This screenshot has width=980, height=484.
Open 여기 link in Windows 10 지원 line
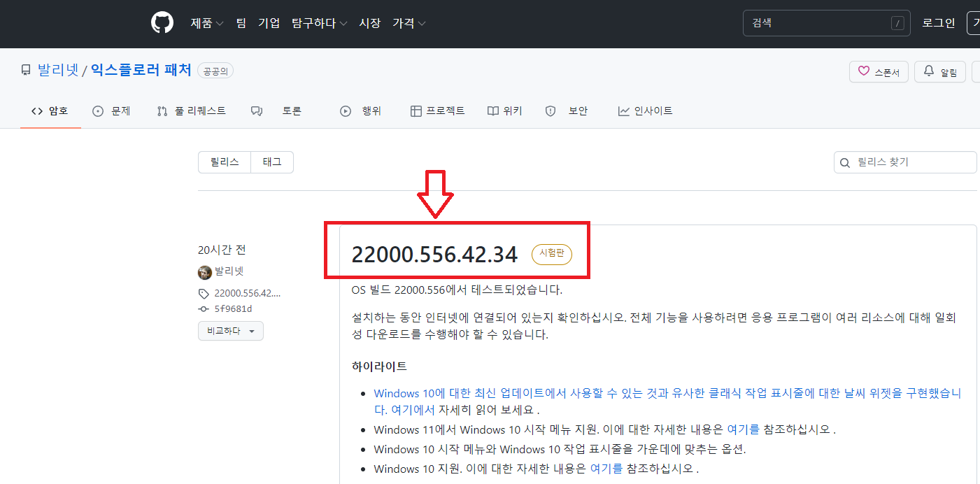point(607,468)
